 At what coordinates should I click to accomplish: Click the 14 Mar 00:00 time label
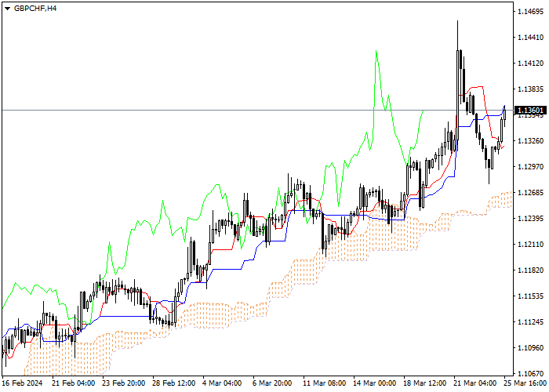click(375, 383)
